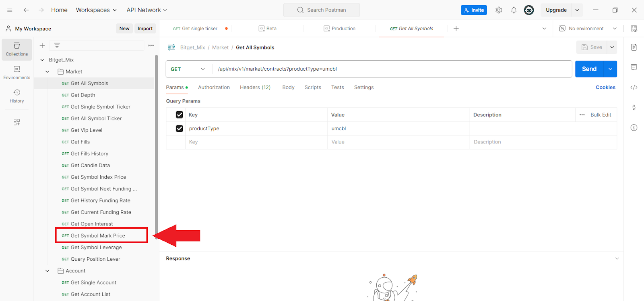
Task: Go back with the left arrow
Action: [x=26, y=10]
